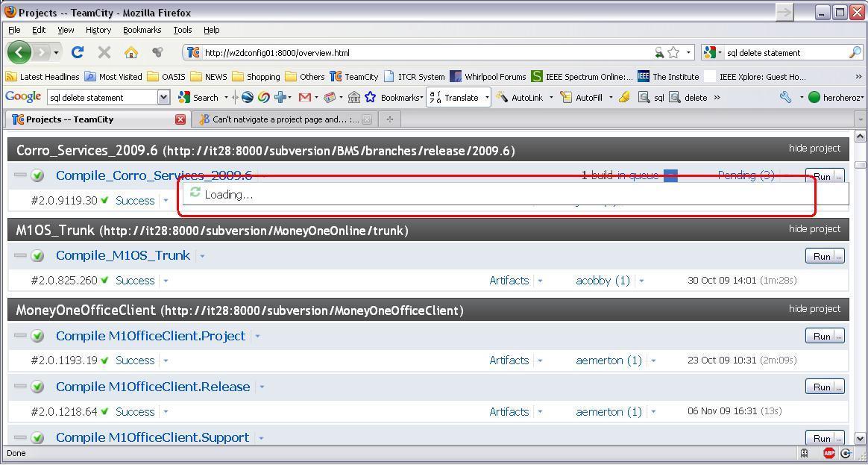
Task: Open the View menu
Action: [66, 30]
